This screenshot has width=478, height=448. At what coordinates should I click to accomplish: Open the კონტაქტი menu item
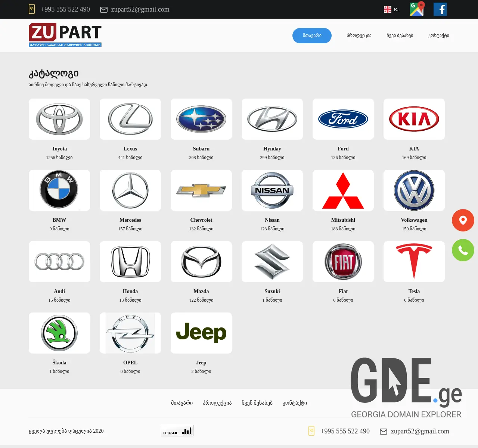439,35
